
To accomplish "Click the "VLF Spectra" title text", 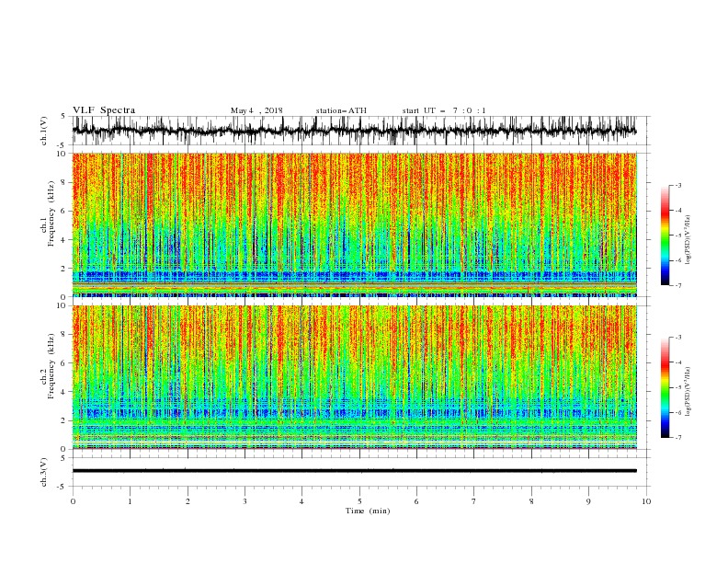I will point(104,110).
